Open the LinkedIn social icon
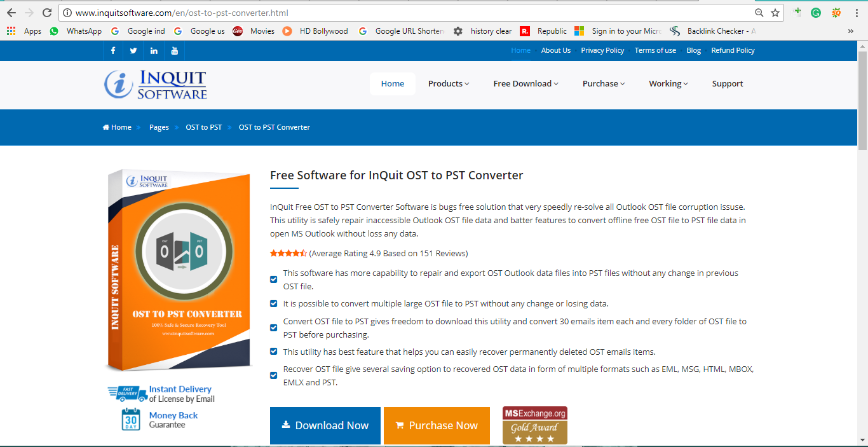Screen dimensions: 868x447 pyautogui.click(x=154, y=51)
